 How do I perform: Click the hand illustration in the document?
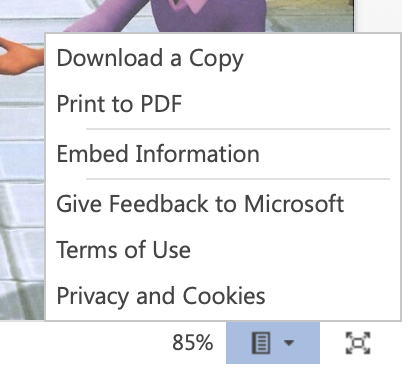pos(21,57)
